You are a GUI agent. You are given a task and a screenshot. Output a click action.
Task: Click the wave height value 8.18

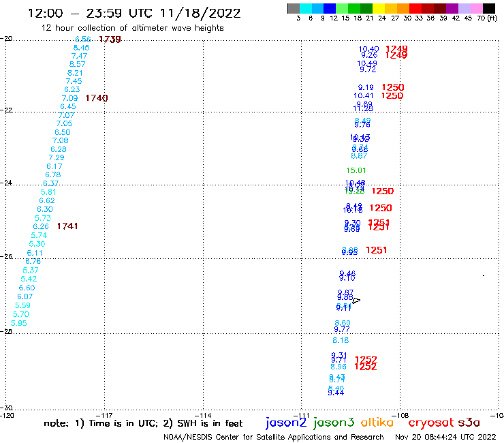(341, 340)
